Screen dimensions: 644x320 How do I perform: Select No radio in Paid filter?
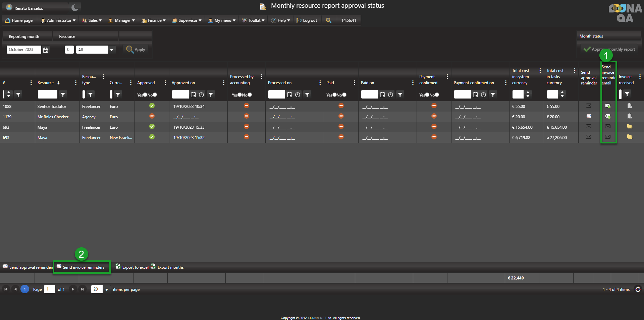point(344,95)
